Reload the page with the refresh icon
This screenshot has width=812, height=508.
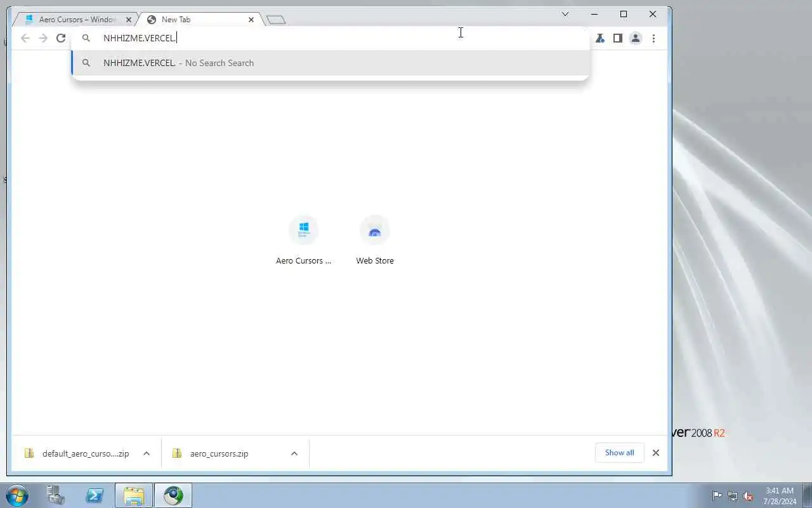click(61, 38)
